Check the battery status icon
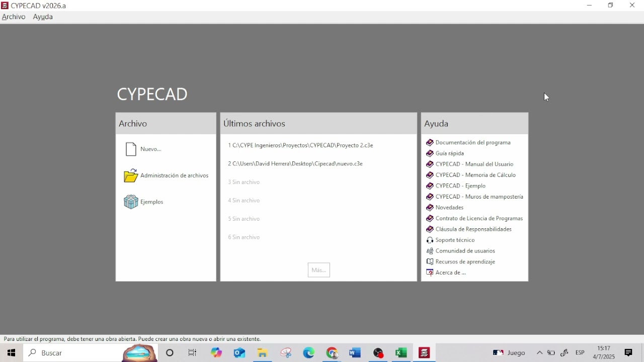This screenshot has width=644, height=362. [552, 353]
